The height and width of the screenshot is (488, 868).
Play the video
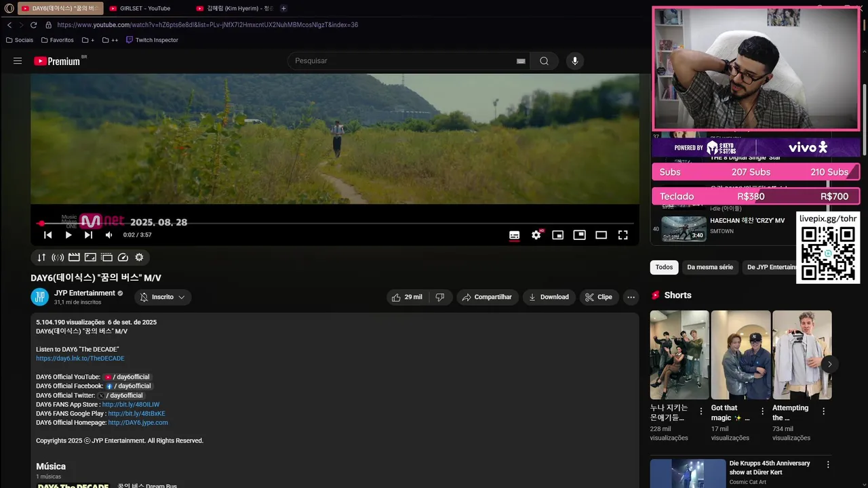click(x=68, y=235)
